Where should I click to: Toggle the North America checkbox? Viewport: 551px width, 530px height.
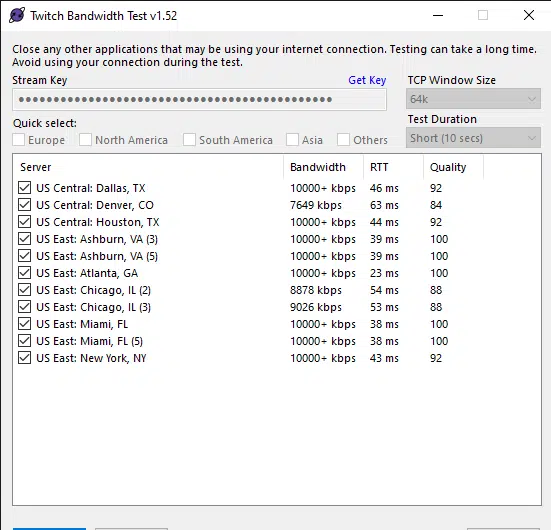click(x=85, y=140)
